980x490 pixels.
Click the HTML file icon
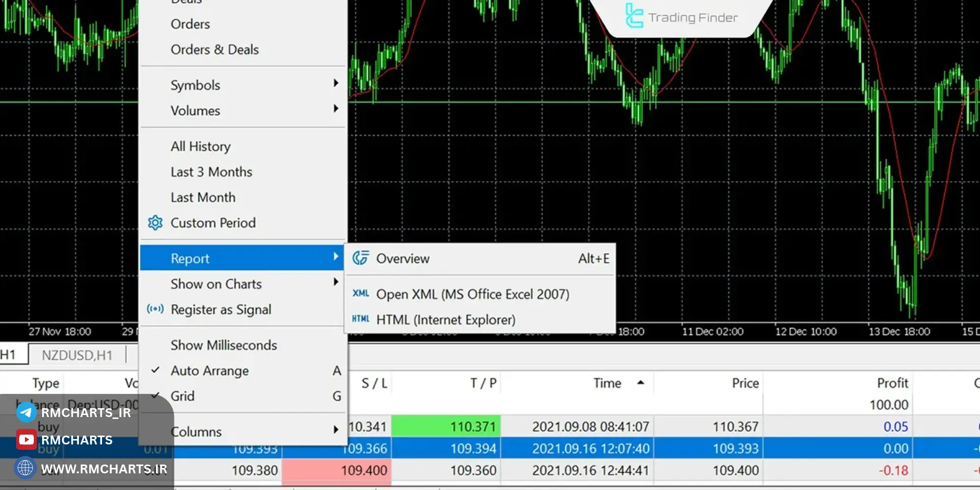(x=361, y=319)
